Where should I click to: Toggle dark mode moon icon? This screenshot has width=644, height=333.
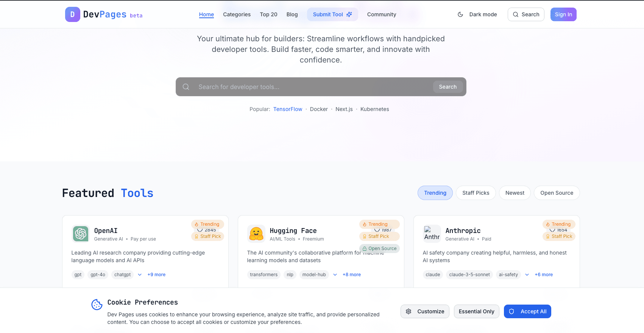point(460,14)
